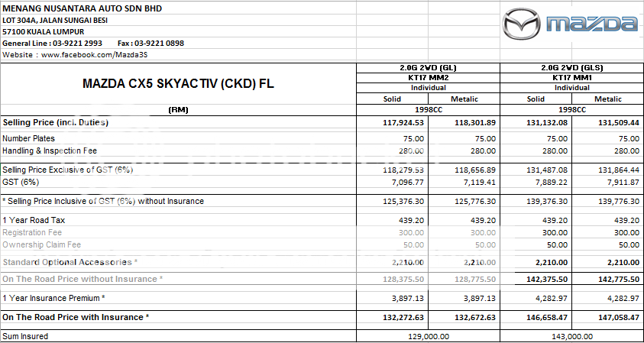Viewport: 644px width, 343px height.
Task: Select the 1 Year Insurance Premium row label
Action: (x=53, y=298)
